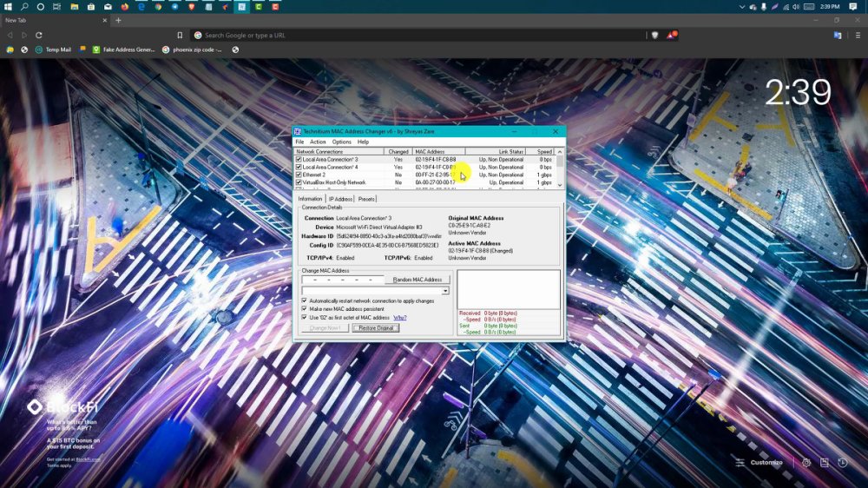Open the action center notification icon
868x488 pixels.
click(x=853, y=7)
